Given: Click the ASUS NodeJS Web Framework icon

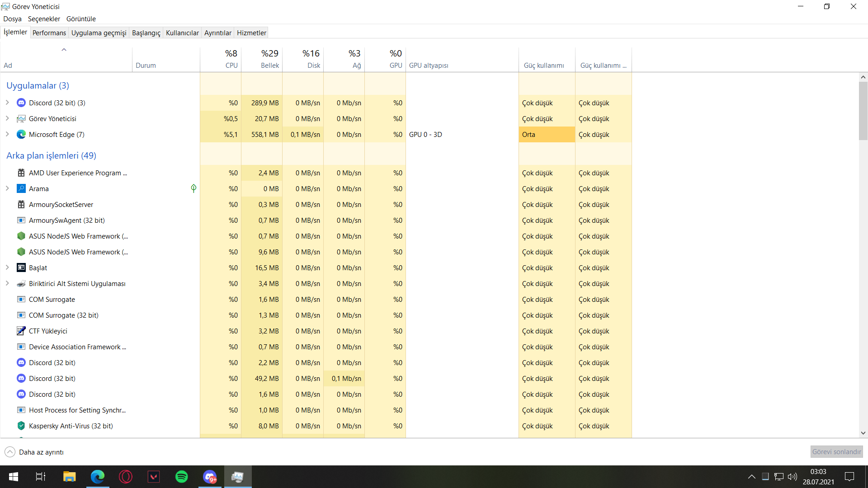Looking at the screenshot, I should coord(21,236).
